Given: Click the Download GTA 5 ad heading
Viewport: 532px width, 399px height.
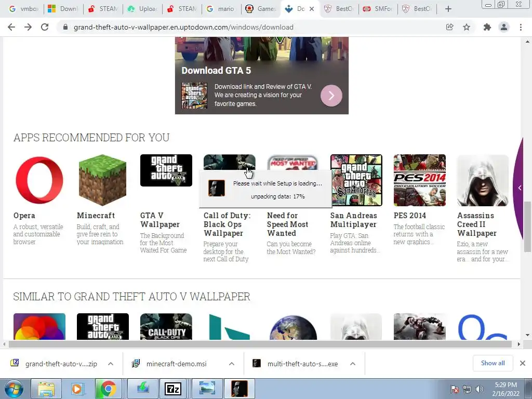Looking at the screenshot, I should point(216,71).
